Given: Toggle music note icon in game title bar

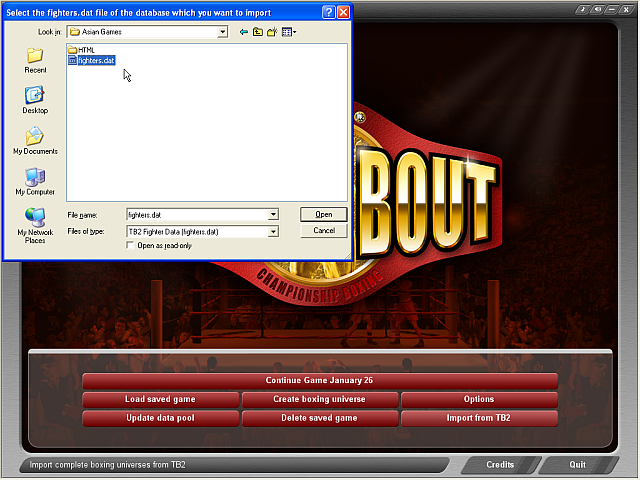Looking at the screenshot, I should point(583,9).
